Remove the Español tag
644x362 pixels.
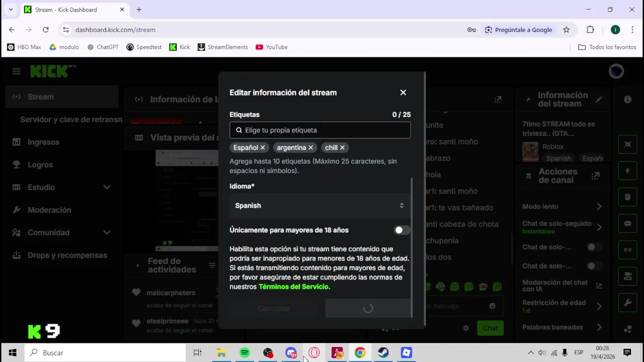click(263, 148)
